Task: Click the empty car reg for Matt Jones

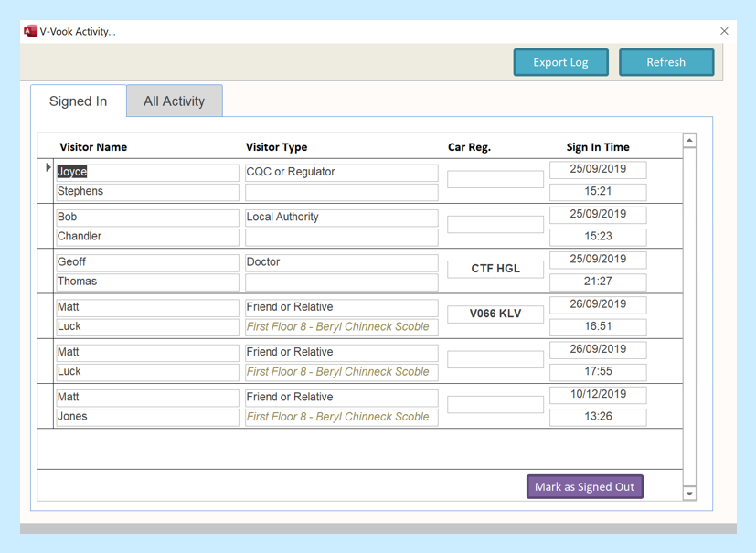Action: point(495,404)
